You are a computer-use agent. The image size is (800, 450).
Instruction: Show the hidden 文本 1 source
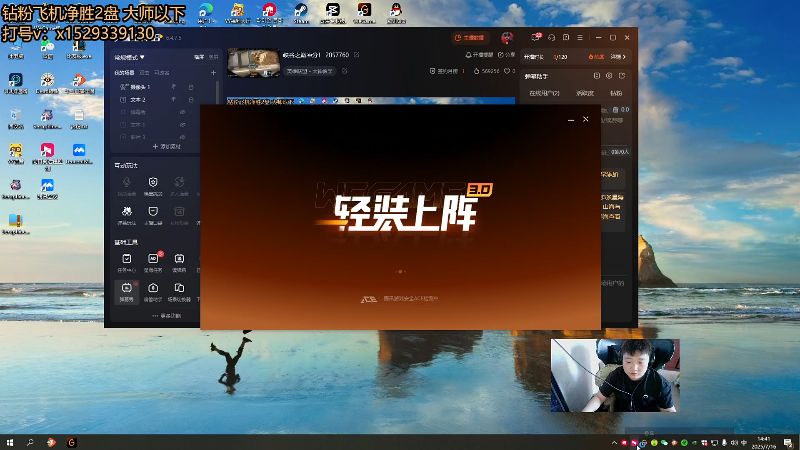(x=182, y=124)
